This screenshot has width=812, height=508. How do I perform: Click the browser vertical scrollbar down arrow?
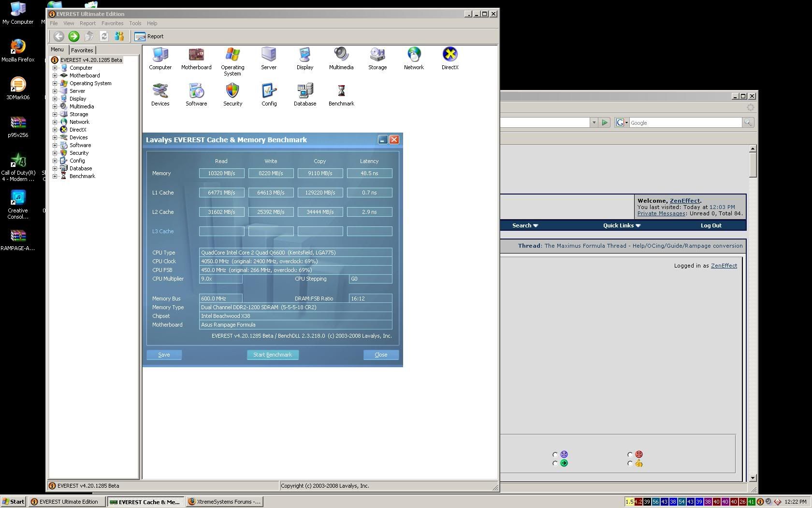(753, 478)
